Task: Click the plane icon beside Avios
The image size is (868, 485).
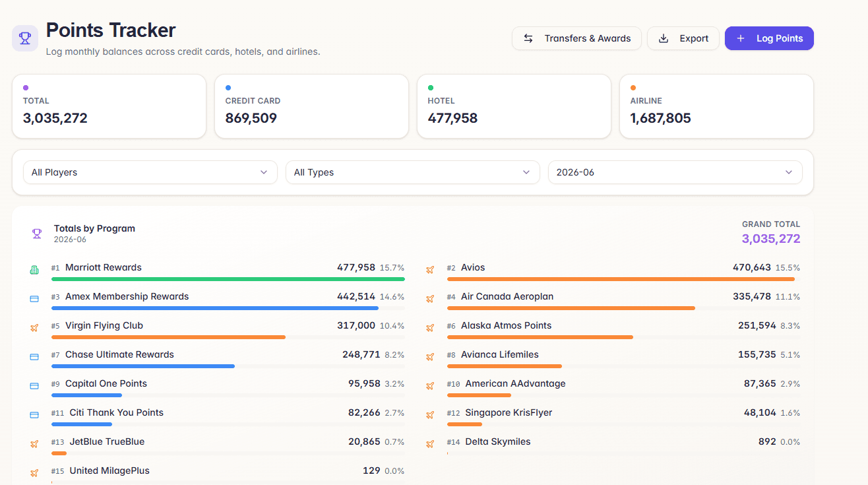Action: tap(430, 270)
